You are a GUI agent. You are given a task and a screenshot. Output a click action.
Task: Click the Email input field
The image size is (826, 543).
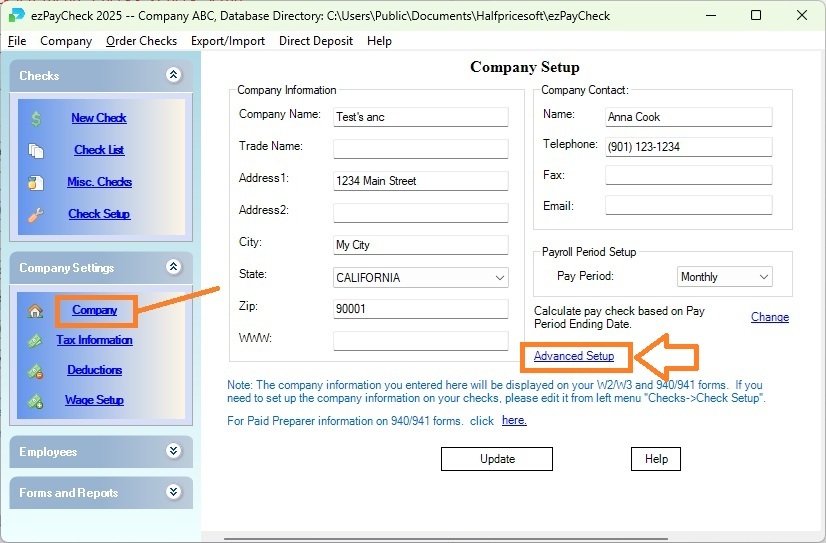click(688, 206)
